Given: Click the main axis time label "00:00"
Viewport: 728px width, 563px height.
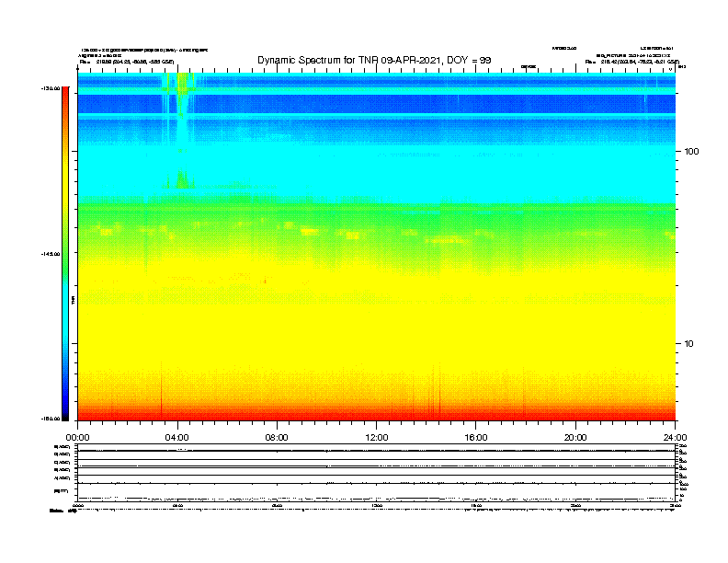Looking at the screenshot, I should (77, 438).
